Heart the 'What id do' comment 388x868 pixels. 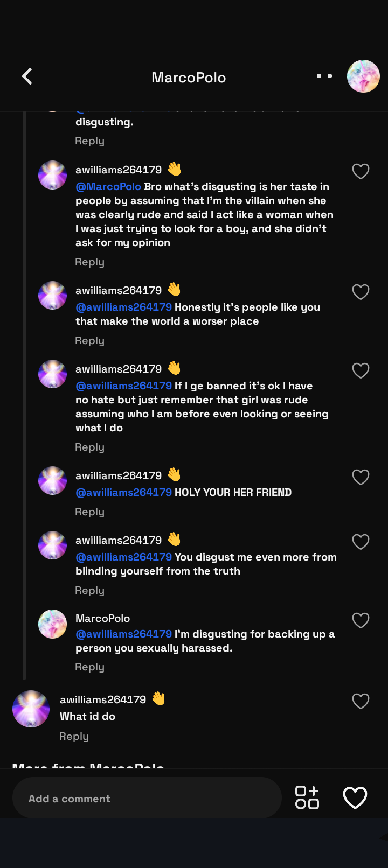[361, 701]
